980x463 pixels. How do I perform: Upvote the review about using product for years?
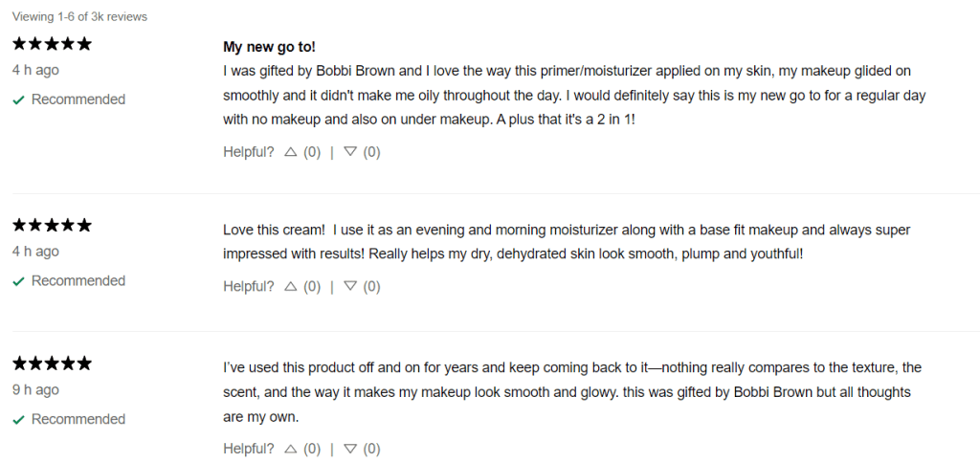(x=291, y=449)
